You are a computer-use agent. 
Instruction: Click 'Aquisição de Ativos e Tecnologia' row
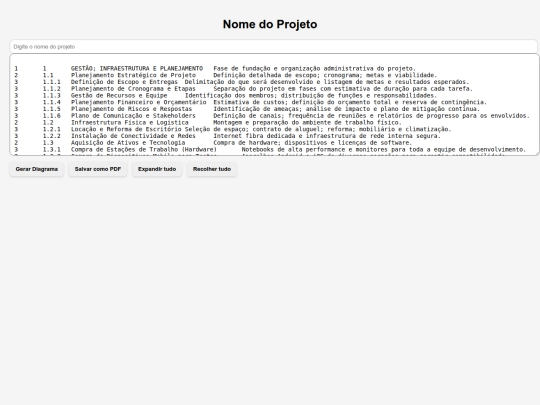pyautogui.click(x=128, y=143)
